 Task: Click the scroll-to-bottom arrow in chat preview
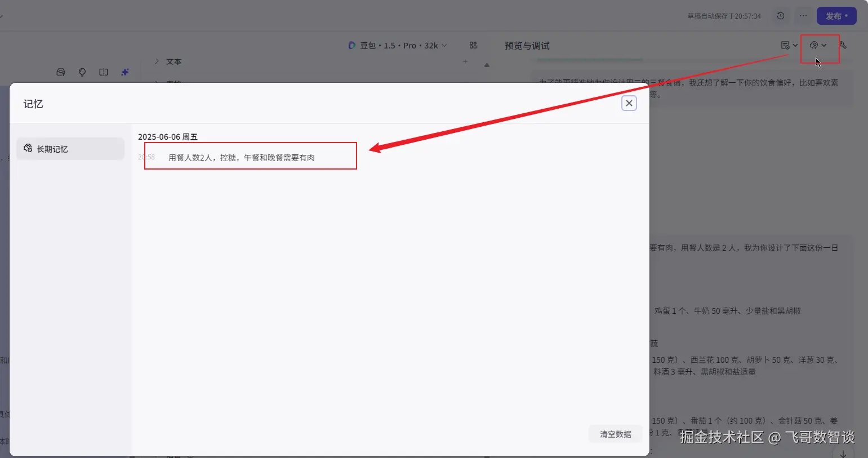click(x=843, y=453)
